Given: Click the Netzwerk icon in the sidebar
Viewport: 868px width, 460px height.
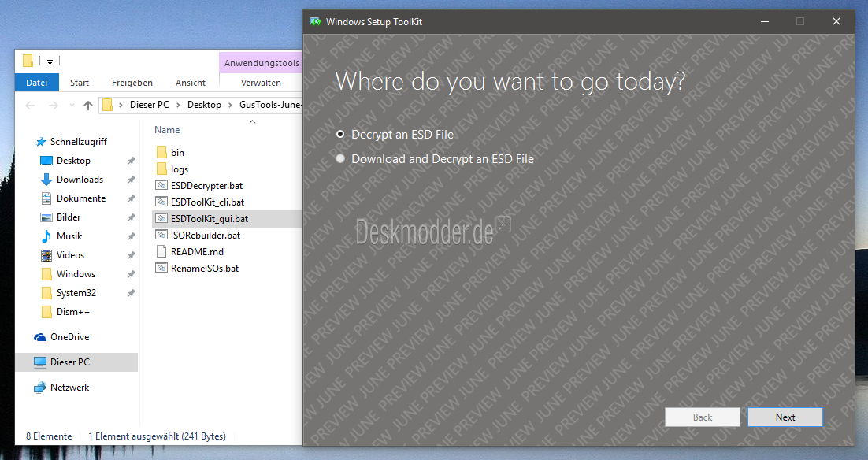Looking at the screenshot, I should [x=40, y=388].
